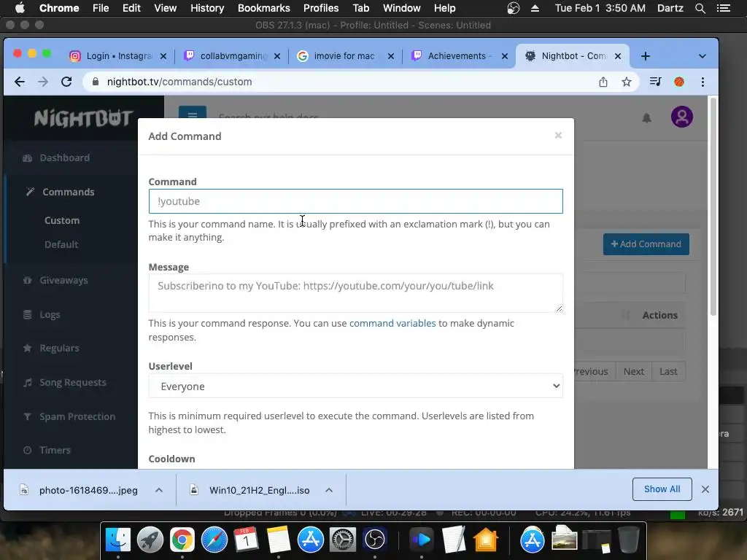Open Custom commands submenu item
This screenshot has width=747, height=560.
(62, 220)
